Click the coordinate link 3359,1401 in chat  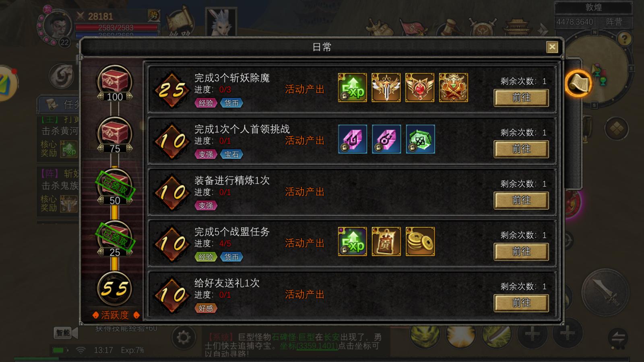coord(317,346)
